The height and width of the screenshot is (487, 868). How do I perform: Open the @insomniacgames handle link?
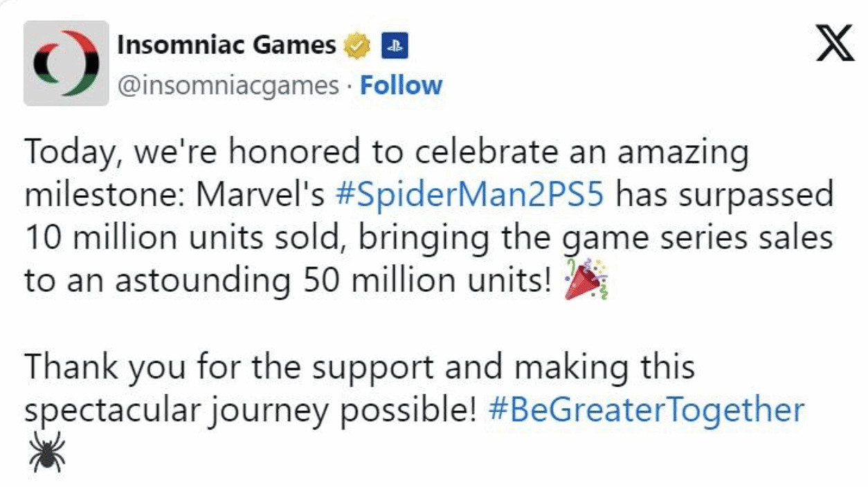pos(228,86)
